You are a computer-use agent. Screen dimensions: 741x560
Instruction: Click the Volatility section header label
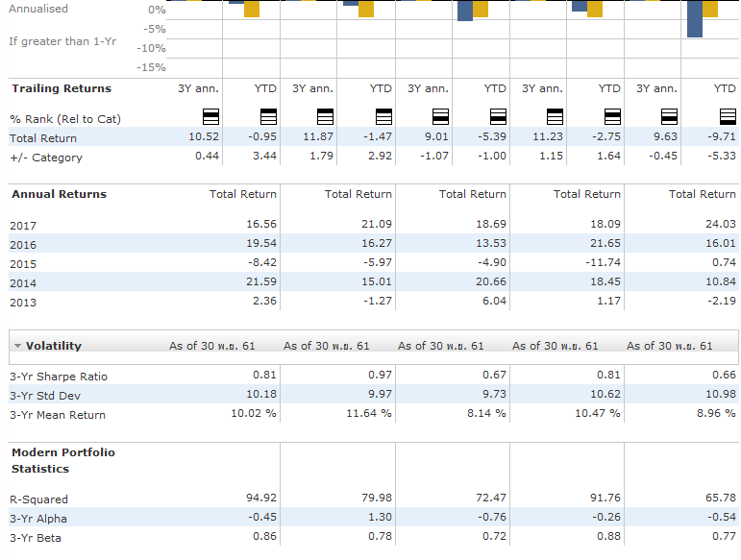(54, 346)
